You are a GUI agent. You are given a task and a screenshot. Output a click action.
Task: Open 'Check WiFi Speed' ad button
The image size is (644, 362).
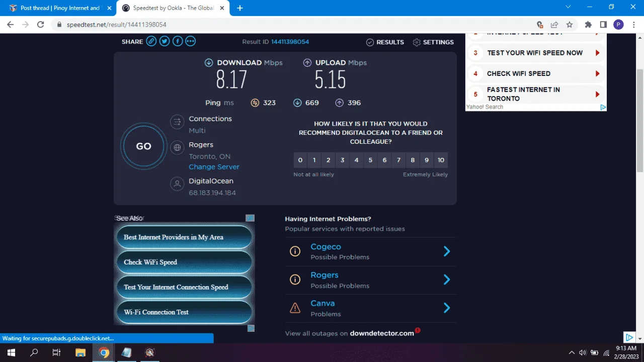[x=184, y=262]
